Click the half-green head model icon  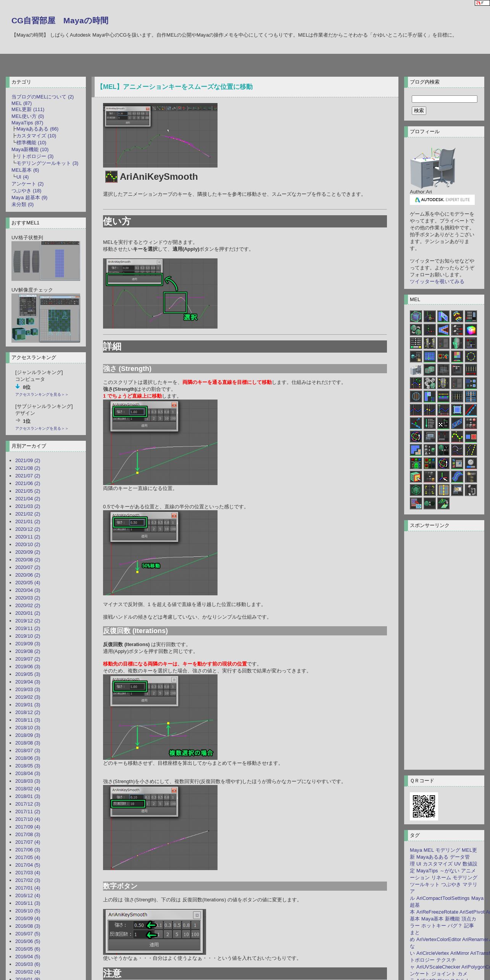[457, 343]
